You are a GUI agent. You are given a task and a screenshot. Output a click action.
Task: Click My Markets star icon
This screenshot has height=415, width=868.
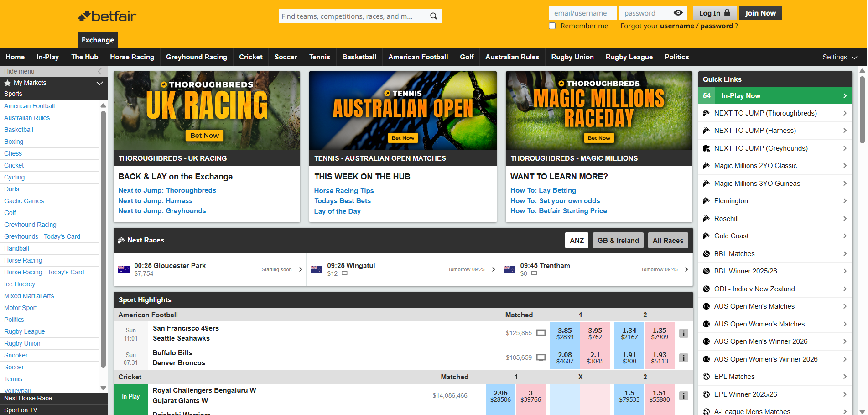click(7, 83)
